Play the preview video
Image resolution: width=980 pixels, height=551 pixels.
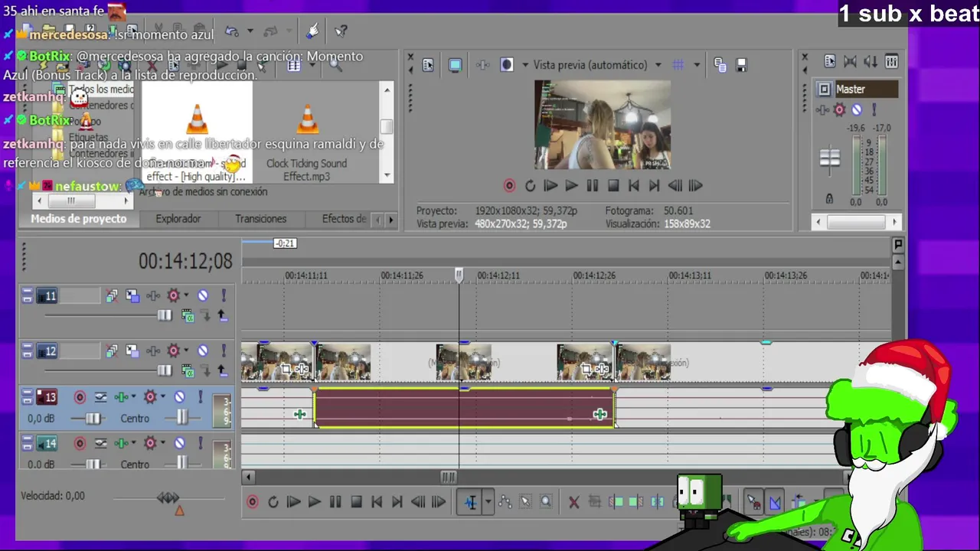pyautogui.click(x=571, y=185)
